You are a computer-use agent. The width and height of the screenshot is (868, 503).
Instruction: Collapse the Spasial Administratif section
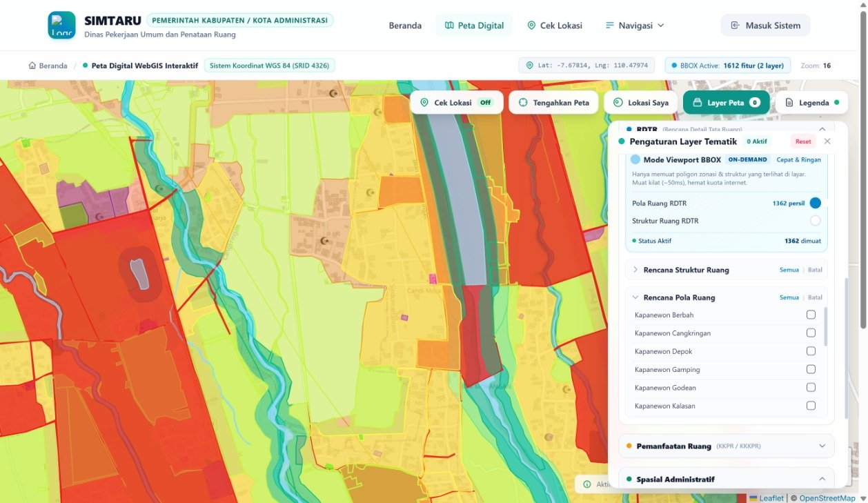pyautogui.click(x=822, y=479)
